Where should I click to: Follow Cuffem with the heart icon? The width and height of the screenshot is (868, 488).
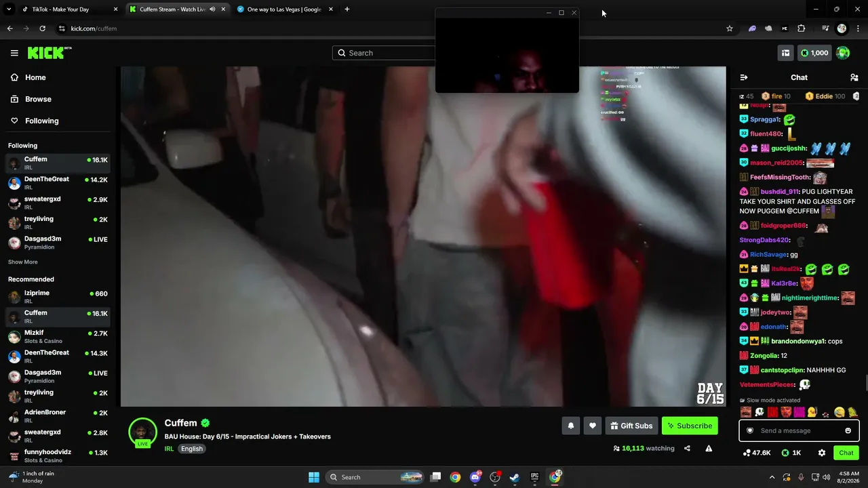(x=593, y=426)
